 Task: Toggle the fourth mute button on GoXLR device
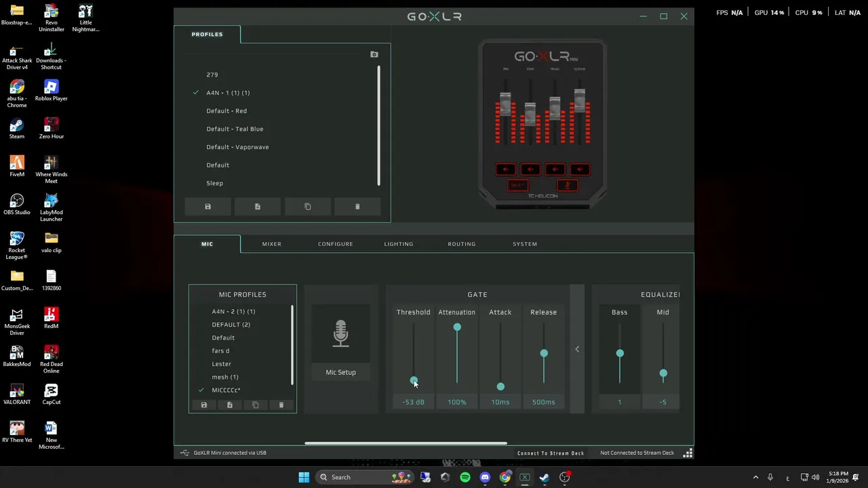click(580, 169)
